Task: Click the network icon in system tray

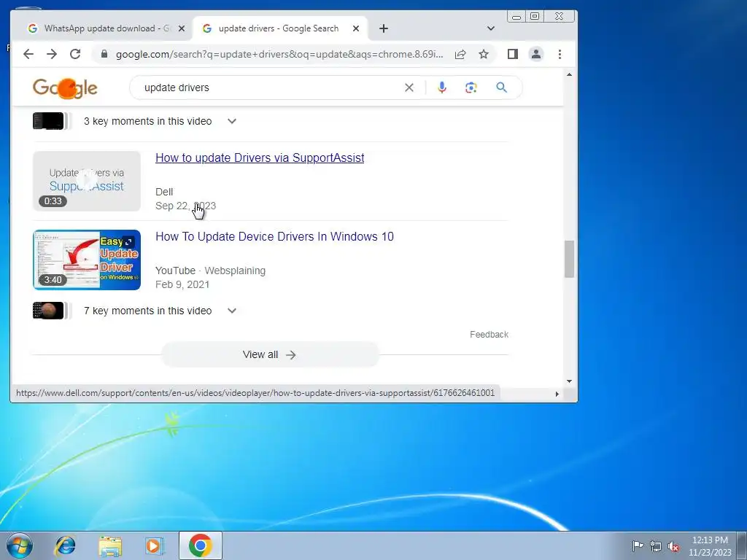Action: [x=656, y=546]
